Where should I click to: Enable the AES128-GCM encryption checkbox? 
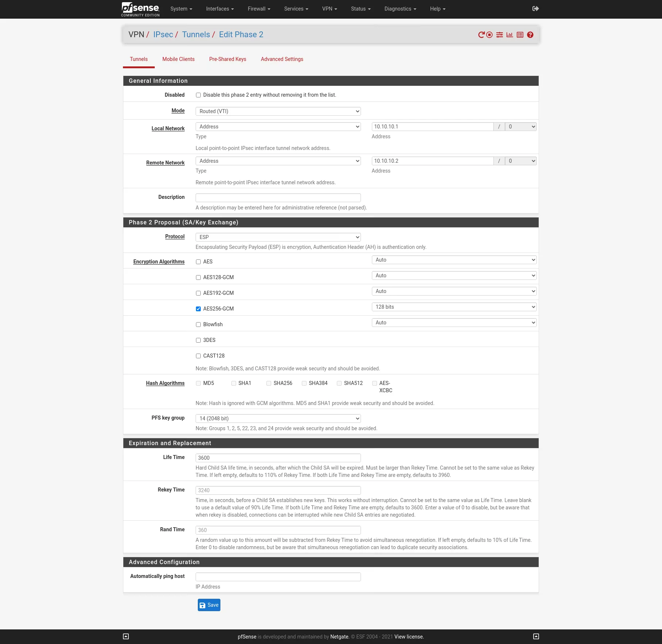click(199, 278)
